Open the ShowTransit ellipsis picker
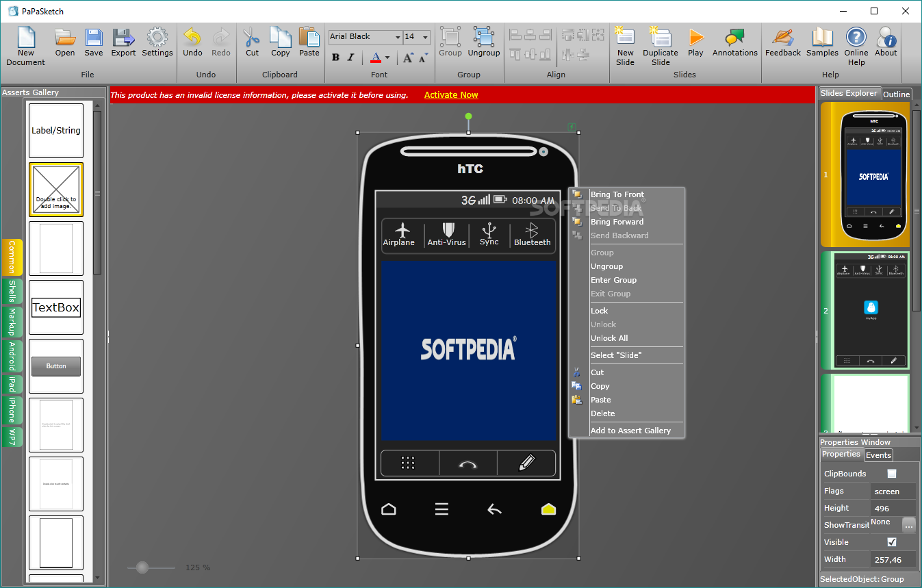 908,525
